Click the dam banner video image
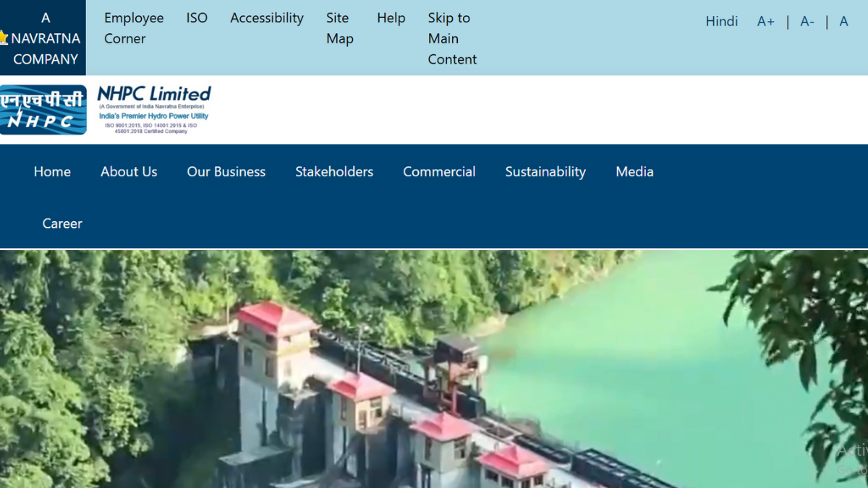 pos(434,369)
